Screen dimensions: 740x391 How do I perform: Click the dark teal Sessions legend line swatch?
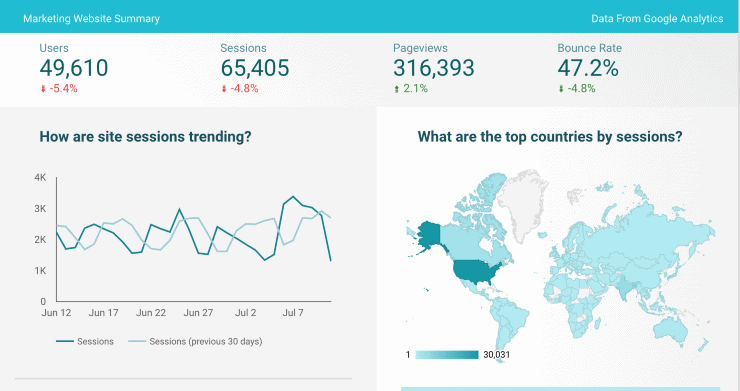(65, 341)
